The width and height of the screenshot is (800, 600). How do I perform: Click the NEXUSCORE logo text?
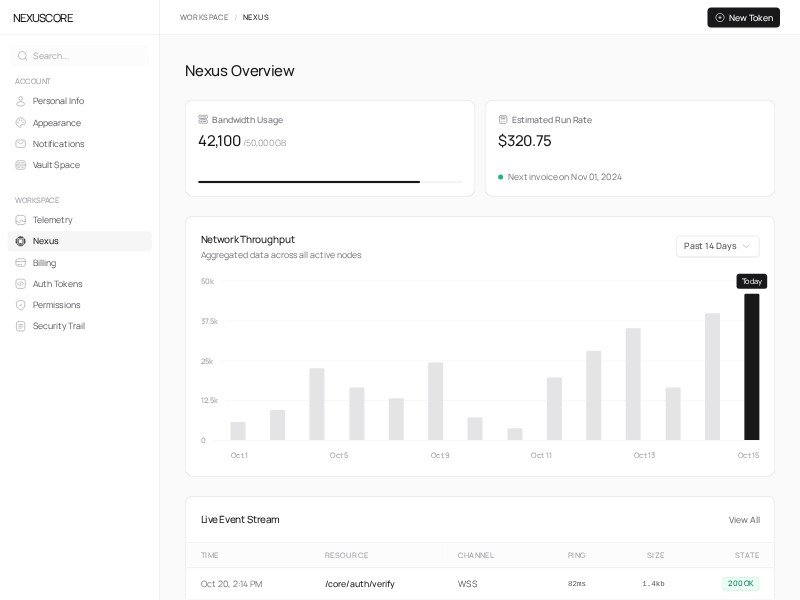pos(43,18)
